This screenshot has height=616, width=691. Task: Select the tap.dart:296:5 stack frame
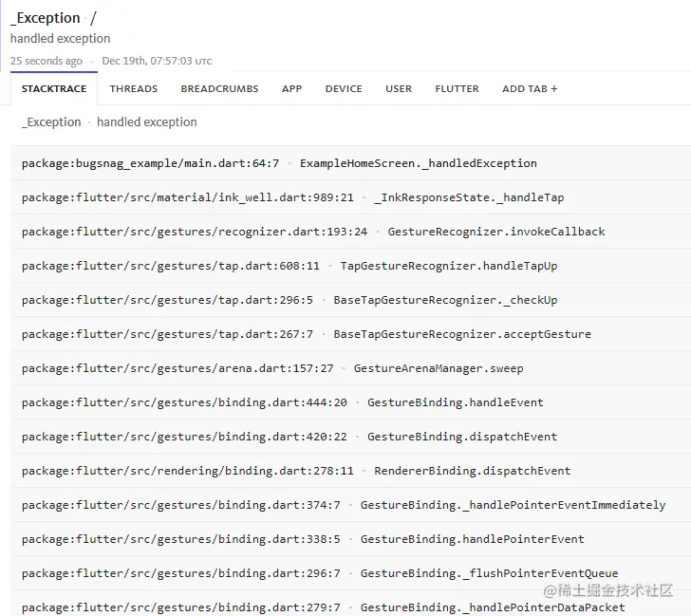[351, 300]
